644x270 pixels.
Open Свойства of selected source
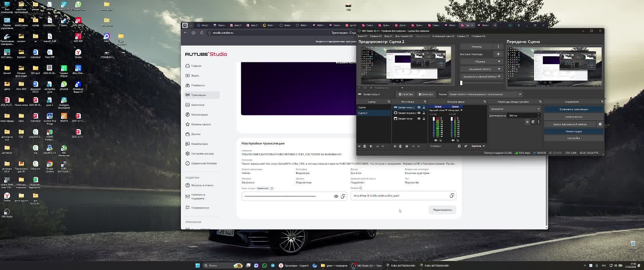coord(405,94)
